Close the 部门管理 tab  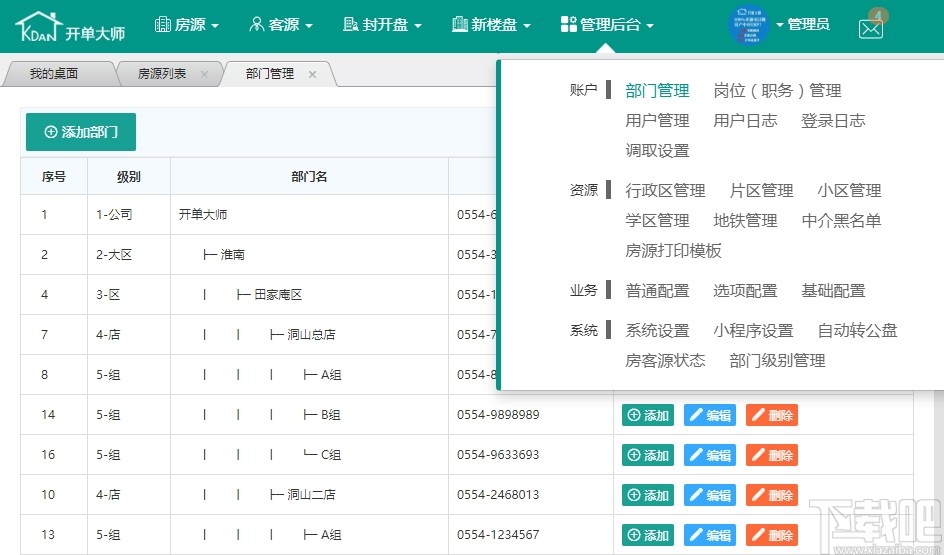(x=312, y=74)
